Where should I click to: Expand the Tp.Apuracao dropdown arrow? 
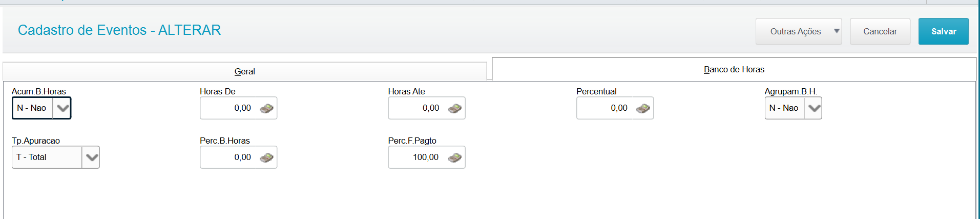(x=91, y=157)
